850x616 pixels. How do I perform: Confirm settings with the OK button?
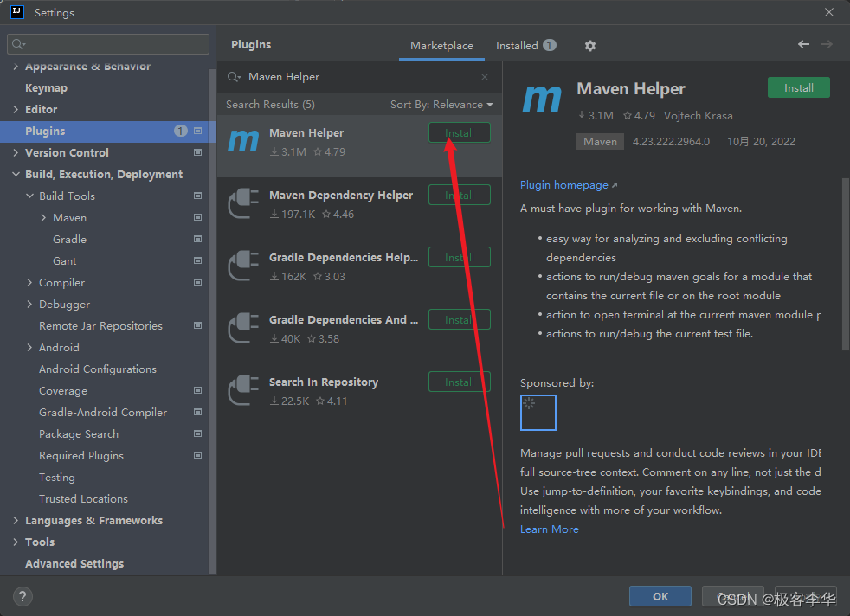[x=660, y=596]
